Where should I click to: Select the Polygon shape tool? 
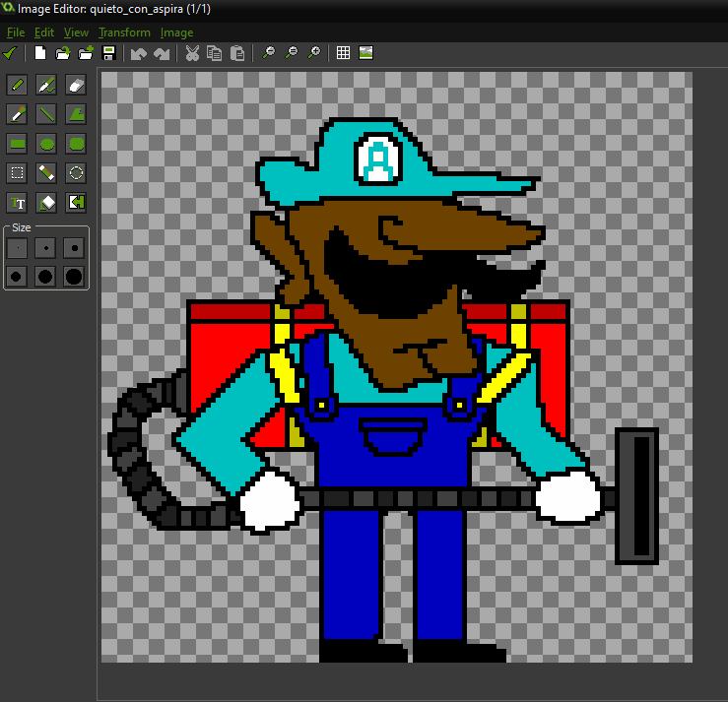76,114
